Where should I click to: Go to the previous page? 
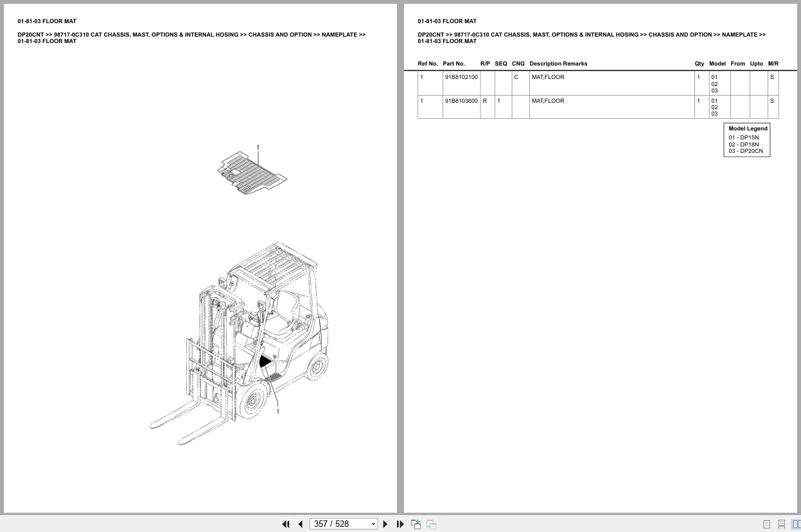300,524
